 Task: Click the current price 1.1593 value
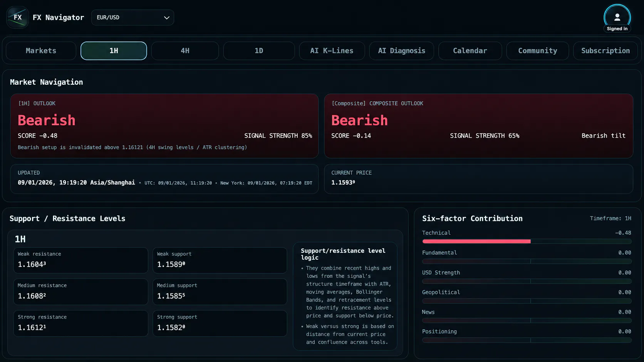tap(343, 182)
